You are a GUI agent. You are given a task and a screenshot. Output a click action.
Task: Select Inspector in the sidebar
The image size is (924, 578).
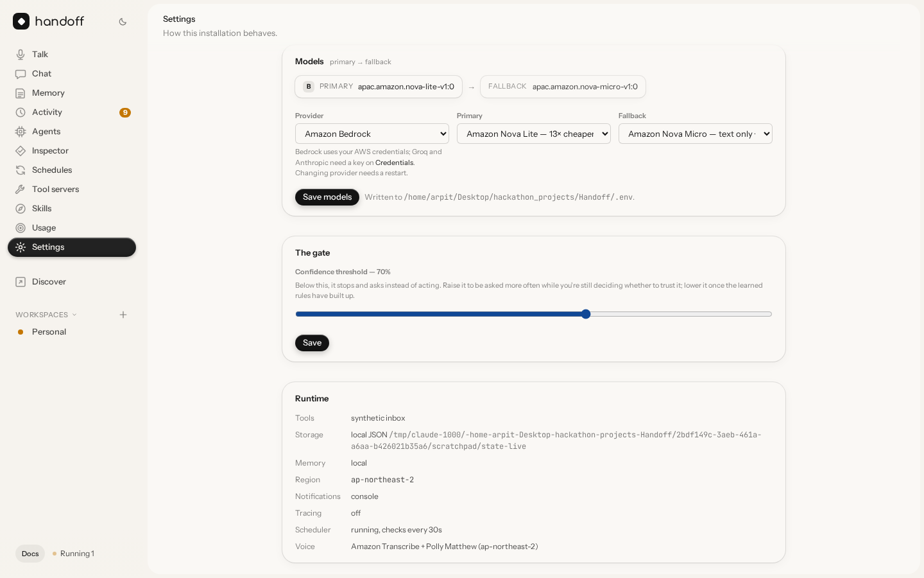click(x=72, y=151)
